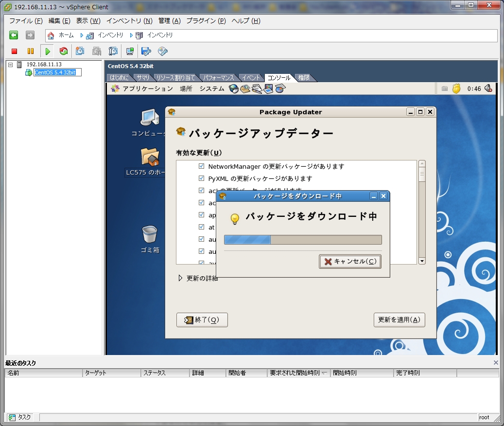Open the snapshot manager toolbar icon
The image size is (504, 426).
click(x=113, y=51)
